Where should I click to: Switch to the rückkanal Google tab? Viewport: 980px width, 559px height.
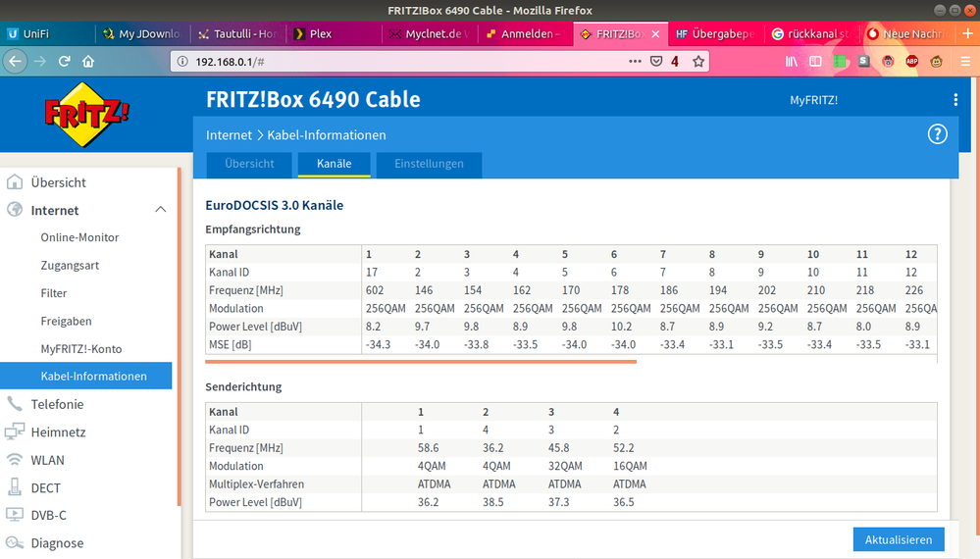pos(812,33)
